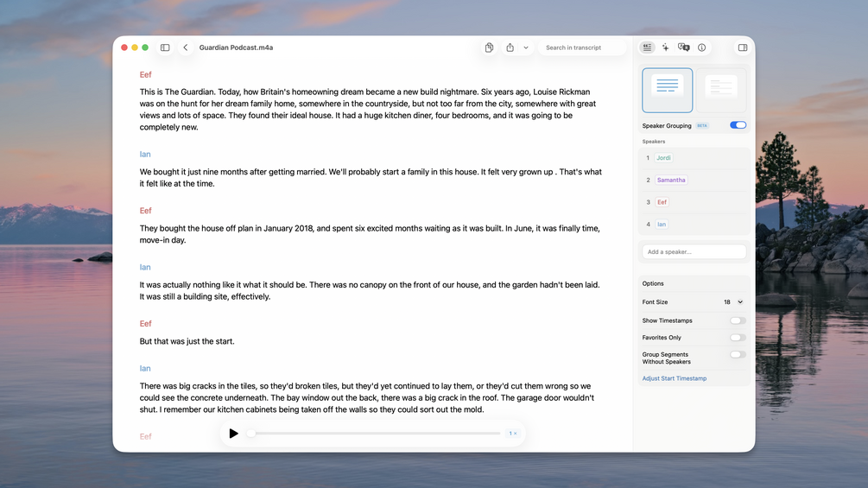This screenshot has height=488, width=868.
Task: Select the transcript view settings tab
Action: pos(647,48)
